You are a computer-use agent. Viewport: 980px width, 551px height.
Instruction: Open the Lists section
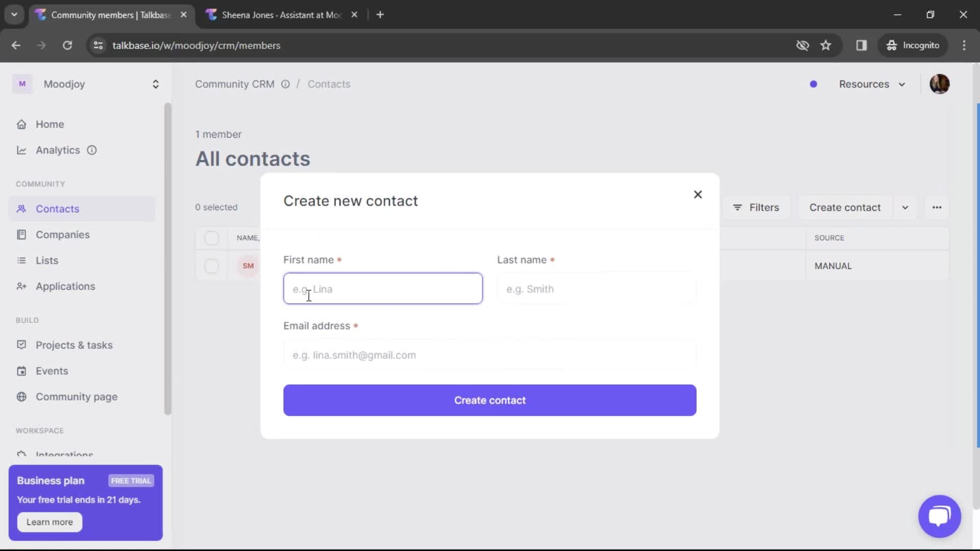click(x=46, y=260)
